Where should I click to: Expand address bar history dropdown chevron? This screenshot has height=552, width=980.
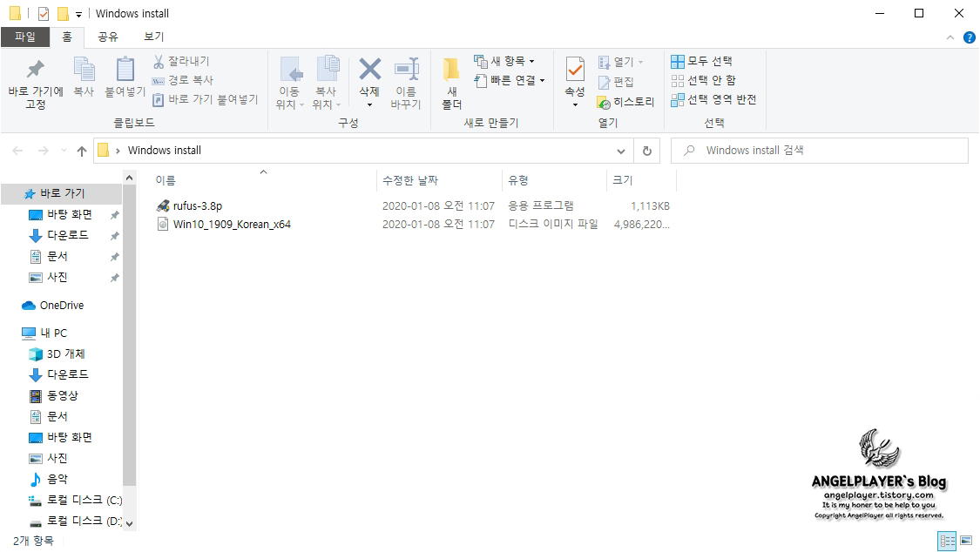click(620, 151)
